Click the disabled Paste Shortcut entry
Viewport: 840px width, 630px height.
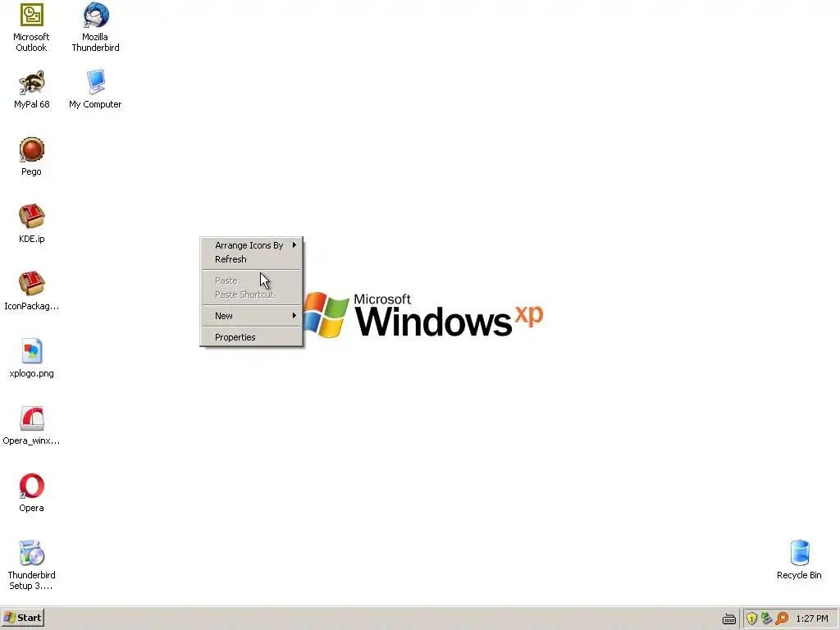point(251,294)
